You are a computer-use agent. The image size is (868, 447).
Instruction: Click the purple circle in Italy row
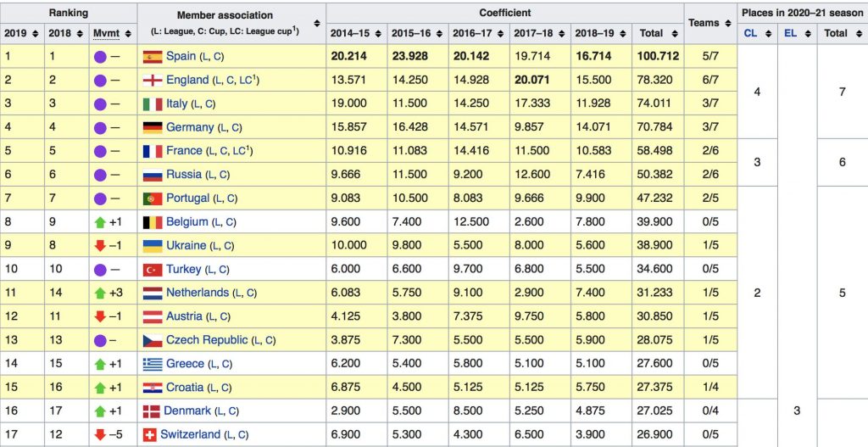98,103
